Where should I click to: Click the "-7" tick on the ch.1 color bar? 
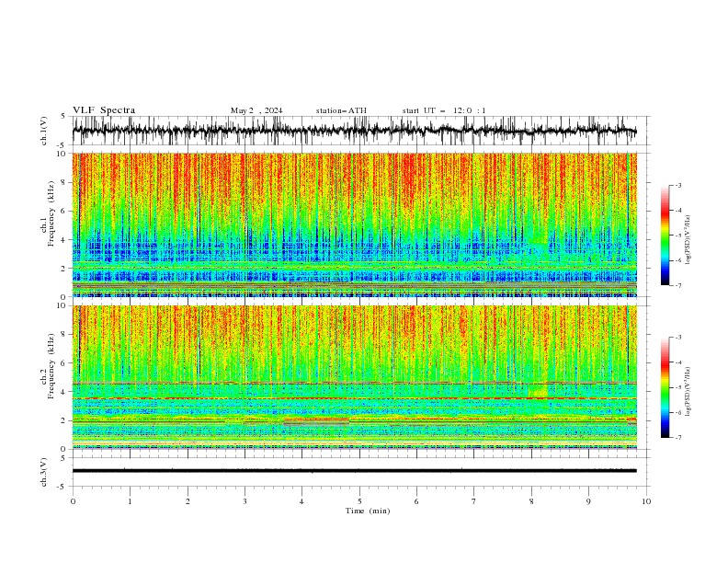click(x=677, y=285)
